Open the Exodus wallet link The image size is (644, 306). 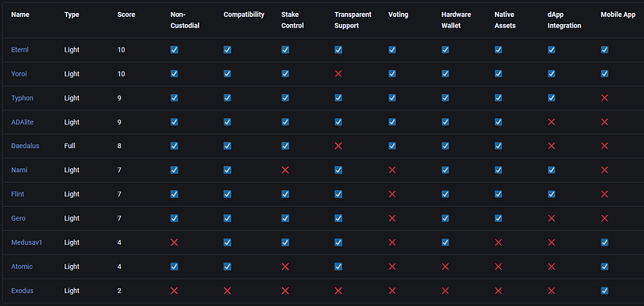click(x=23, y=291)
